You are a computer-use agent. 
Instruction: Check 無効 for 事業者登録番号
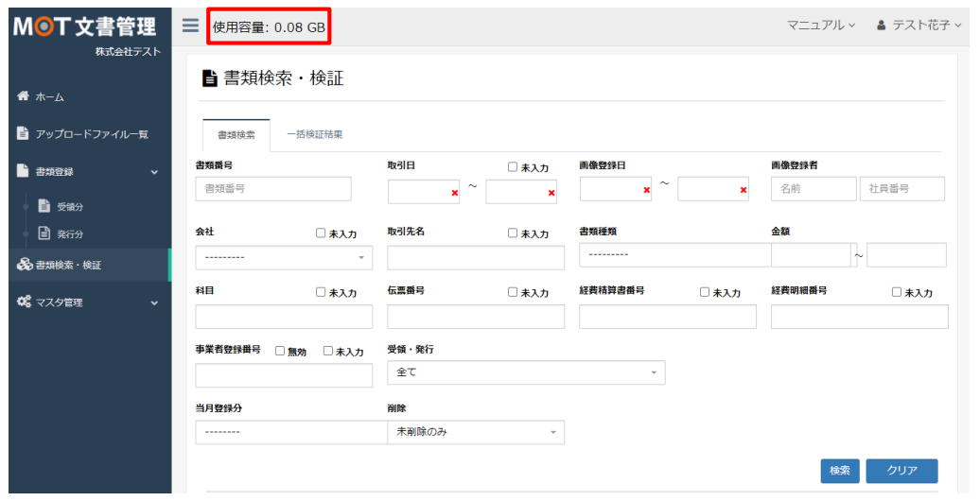(280, 351)
